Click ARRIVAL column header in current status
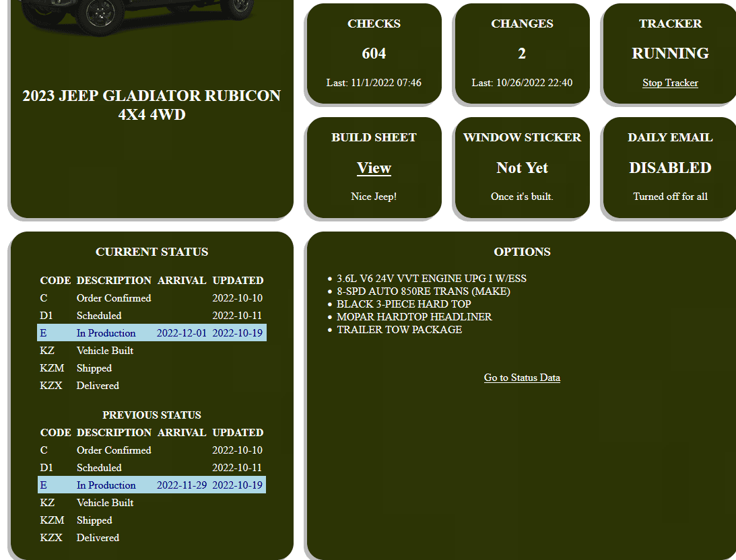The width and height of the screenshot is (736, 560). click(182, 281)
